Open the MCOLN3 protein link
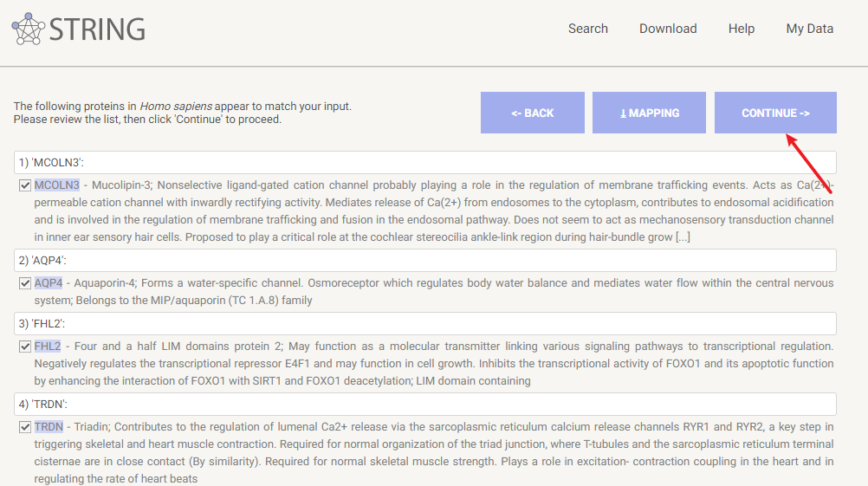This screenshot has width=868, height=486. tap(57, 185)
